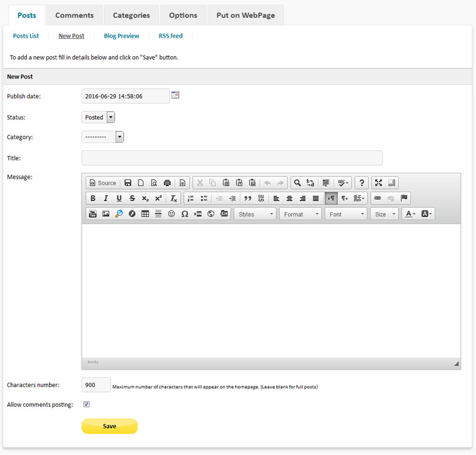Toggle superscript formatting
Image resolution: width=476 pixels, height=455 pixels.
[x=158, y=198]
